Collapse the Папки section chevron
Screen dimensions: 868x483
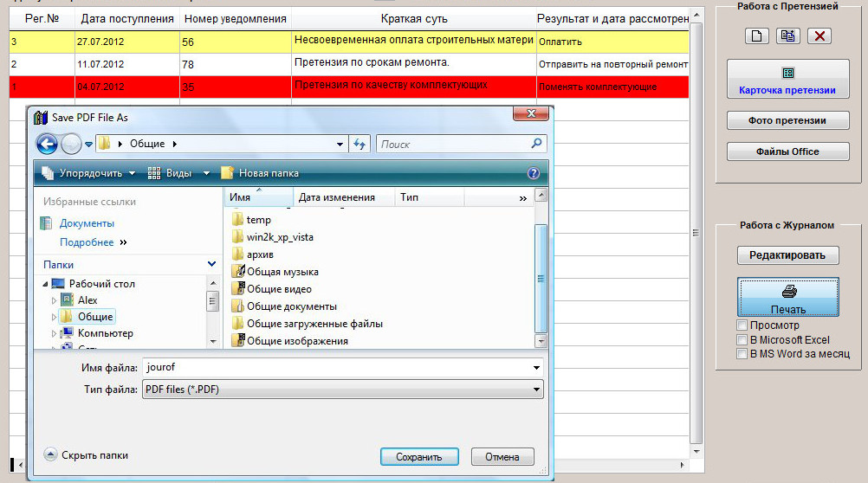click(x=211, y=265)
